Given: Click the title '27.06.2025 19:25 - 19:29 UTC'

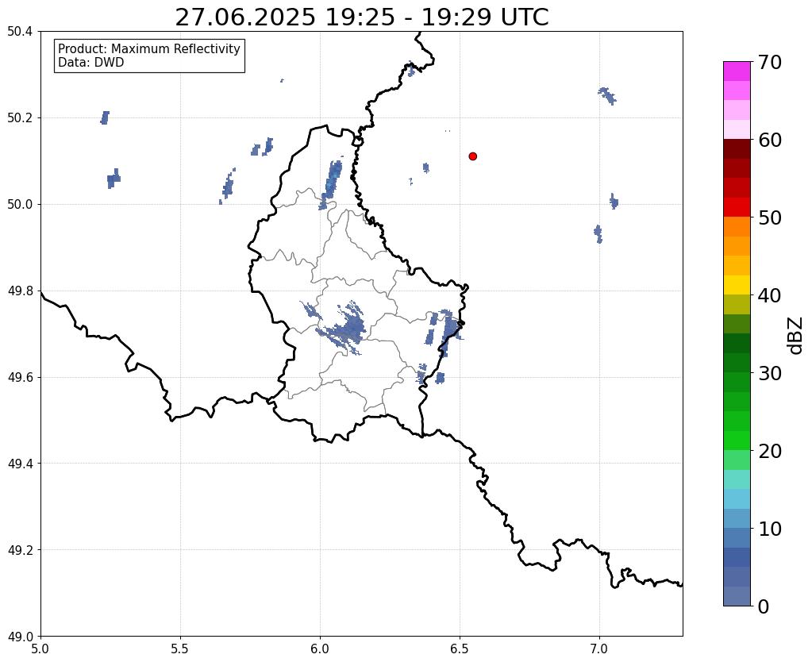Looking at the screenshot, I should coord(361,17).
